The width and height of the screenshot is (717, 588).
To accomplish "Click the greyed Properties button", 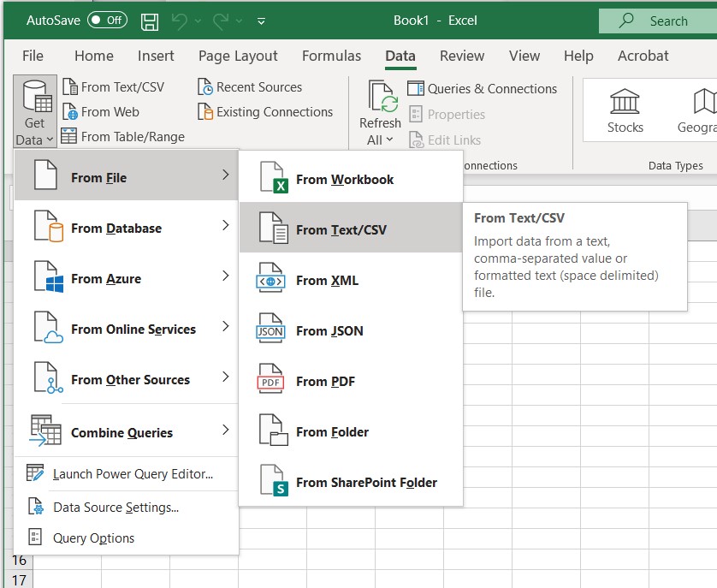I will [447, 115].
